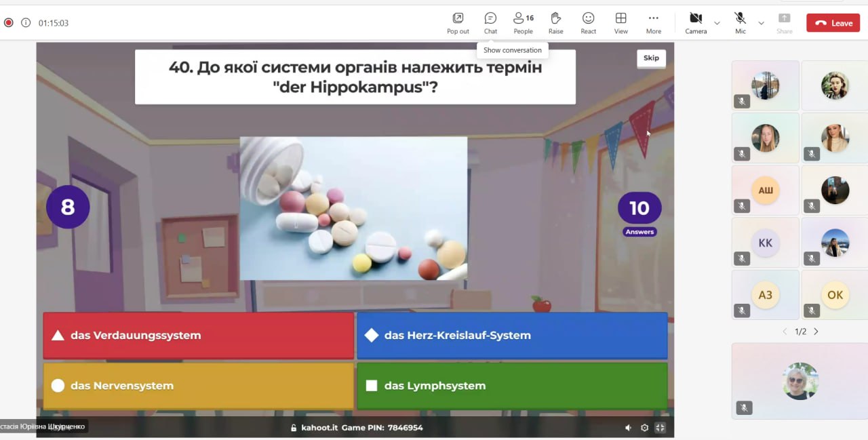
Task: Open the View layout options
Action: 620,23
